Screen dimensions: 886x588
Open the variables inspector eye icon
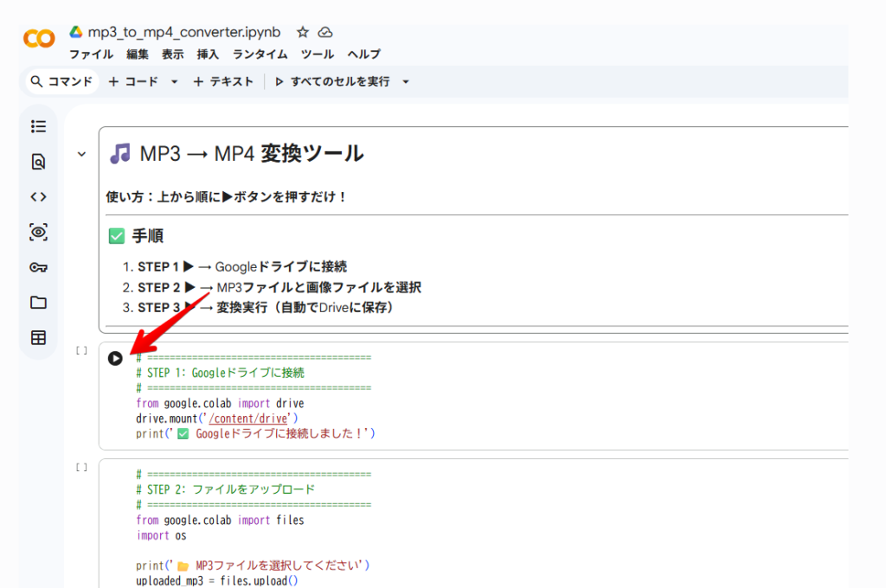tap(38, 232)
